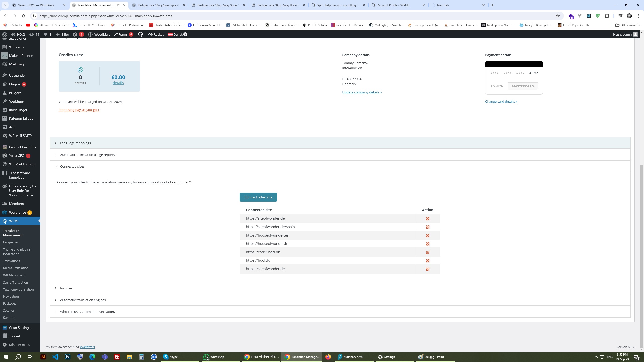
Task: Open All Bookmarks folder
Action: [628, 25]
